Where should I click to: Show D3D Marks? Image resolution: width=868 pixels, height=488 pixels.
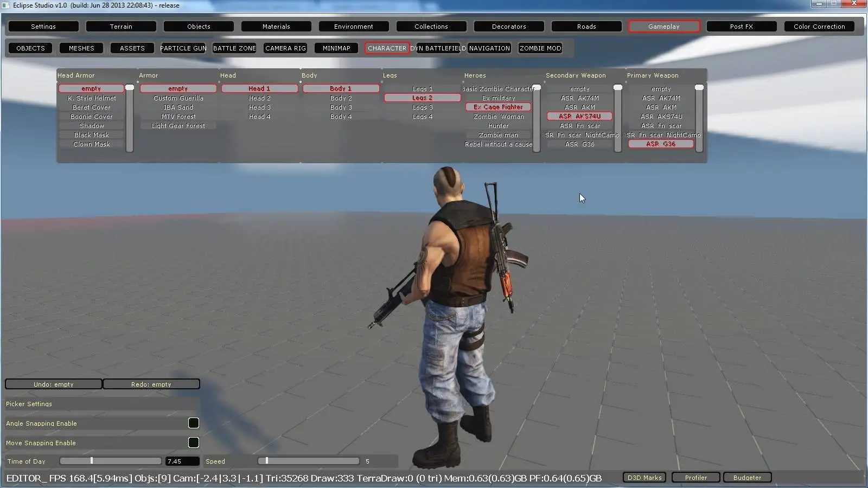(644, 478)
